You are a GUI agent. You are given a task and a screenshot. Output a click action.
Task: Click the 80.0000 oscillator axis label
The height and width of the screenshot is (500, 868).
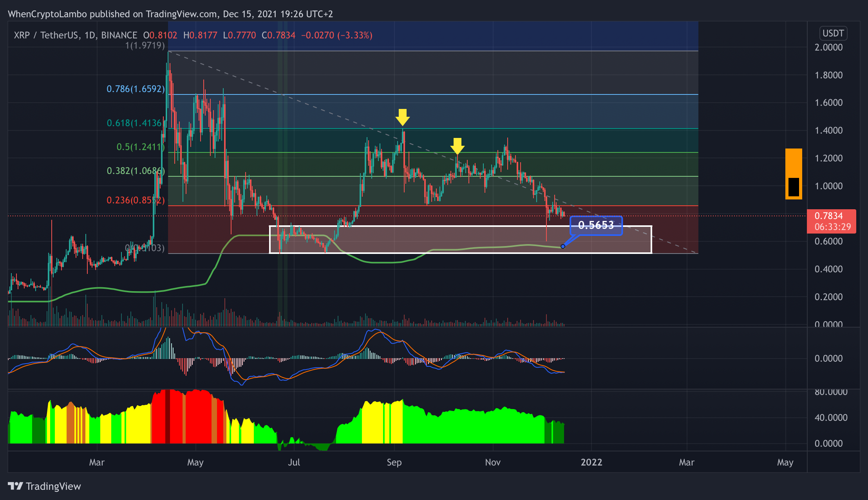[831, 392]
